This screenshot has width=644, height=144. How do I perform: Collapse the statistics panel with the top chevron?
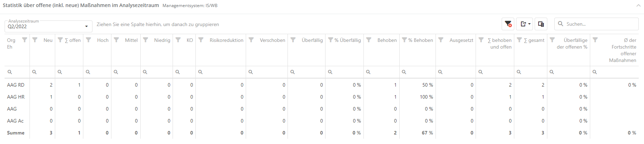(638, 5)
